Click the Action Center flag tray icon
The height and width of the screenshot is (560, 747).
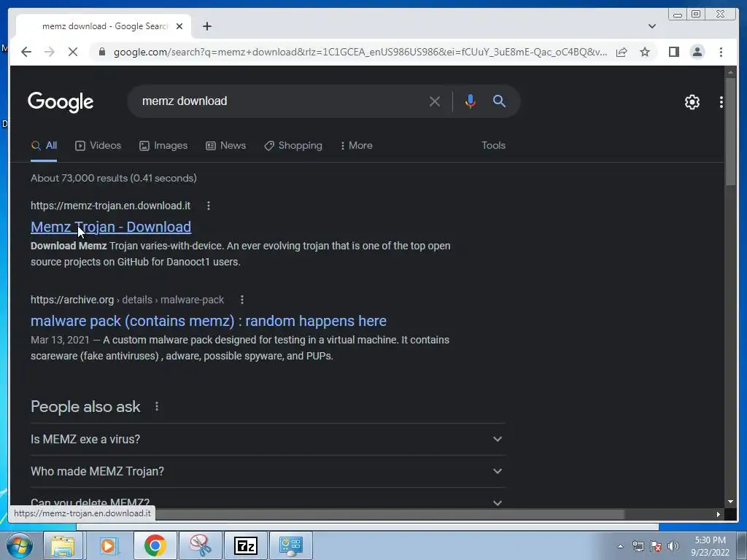[656, 546]
